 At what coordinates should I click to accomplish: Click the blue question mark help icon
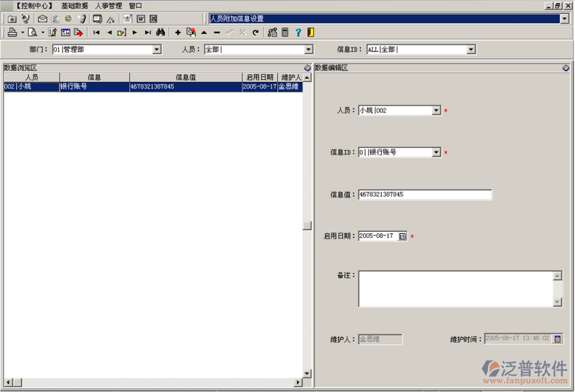pos(298,32)
